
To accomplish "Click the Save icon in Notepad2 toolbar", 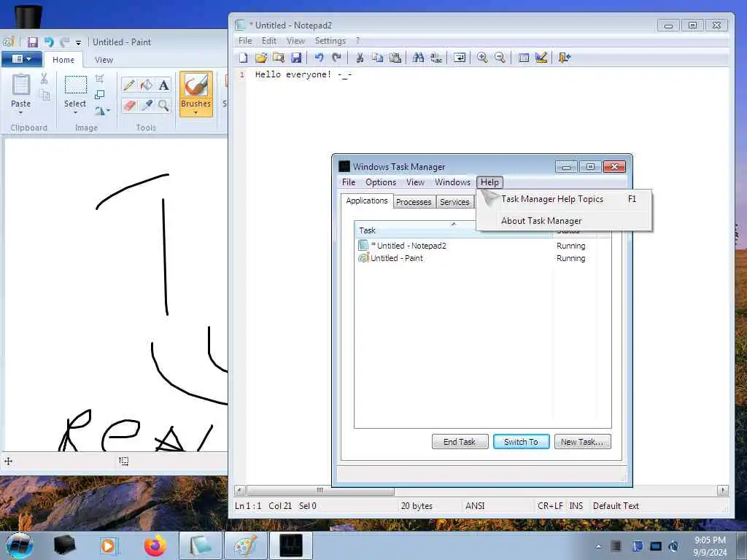I will click(x=296, y=58).
